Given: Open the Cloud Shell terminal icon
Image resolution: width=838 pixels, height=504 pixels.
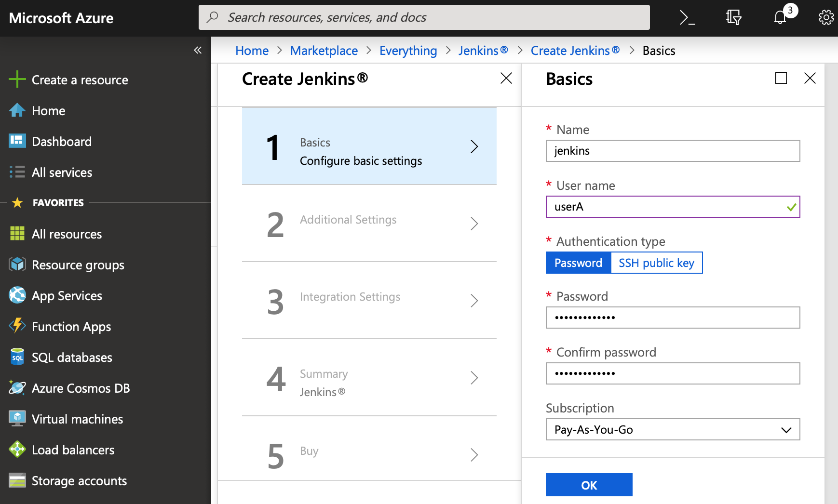Looking at the screenshot, I should (x=687, y=18).
